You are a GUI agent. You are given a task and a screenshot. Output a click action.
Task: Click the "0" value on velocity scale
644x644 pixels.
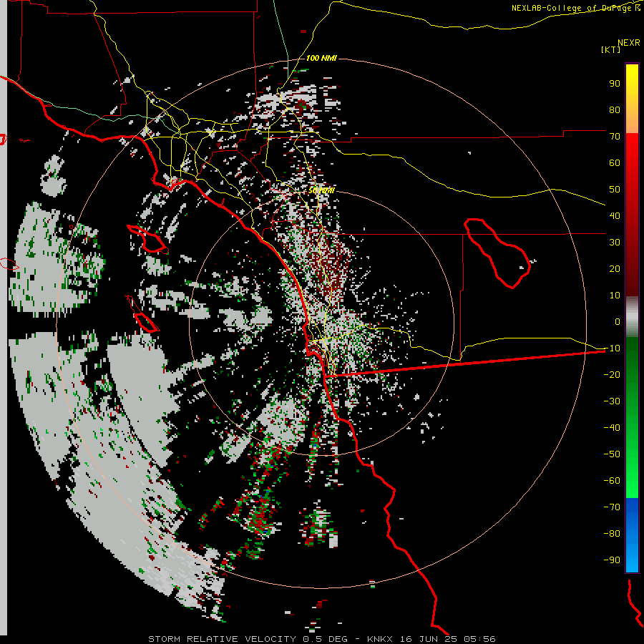pos(618,321)
